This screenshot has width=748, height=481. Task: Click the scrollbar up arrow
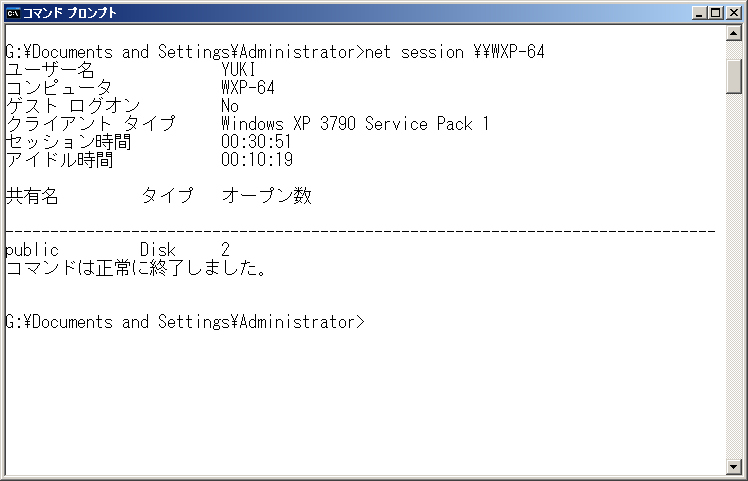click(x=733, y=32)
